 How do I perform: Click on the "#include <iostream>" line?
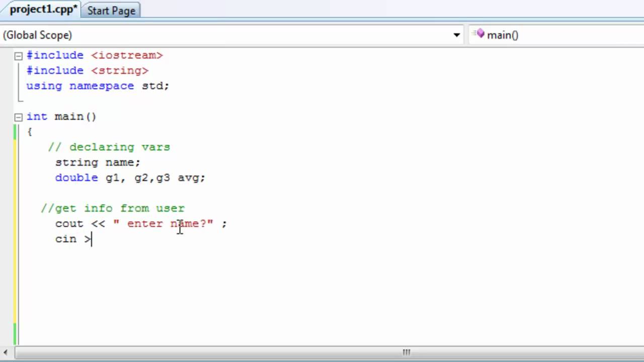pos(95,55)
